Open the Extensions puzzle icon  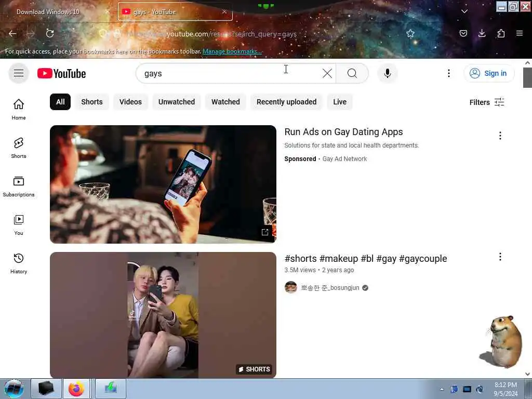(x=501, y=33)
